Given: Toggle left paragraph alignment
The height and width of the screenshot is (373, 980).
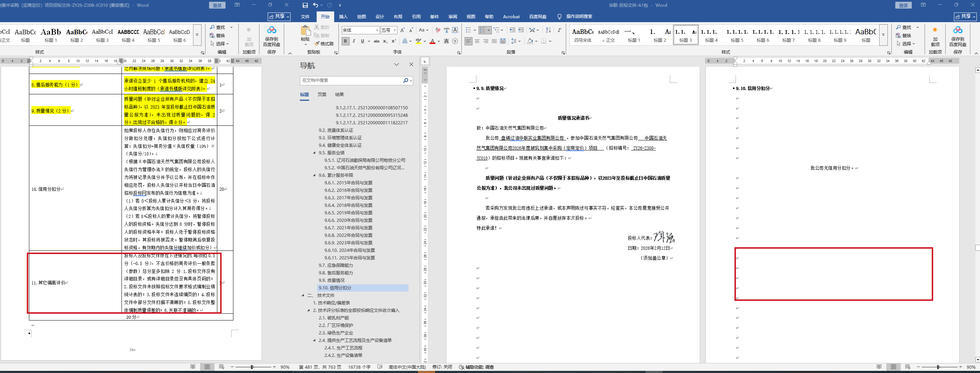Looking at the screenshot, I should coord(468,41).
